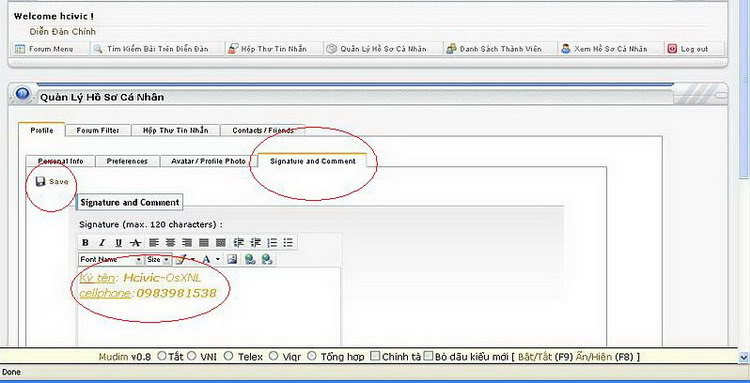Select the Telex typing mode
The height and width of the screenshot is (383, 750).
pyautogui.click(x=228, y=356)
